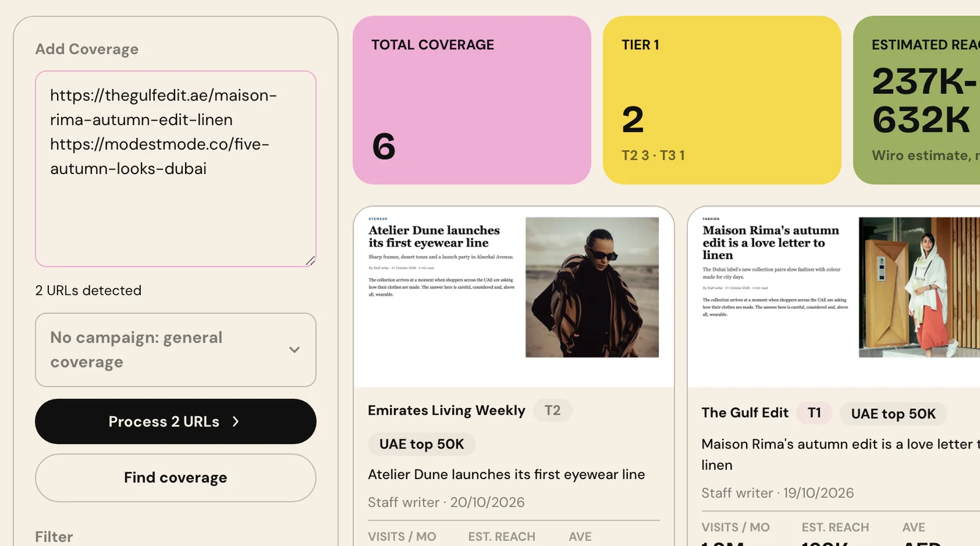The height and width of the screenshot is (546, 980).
Task: Click the resize handle of the URL text area
Action: point(311,261)
